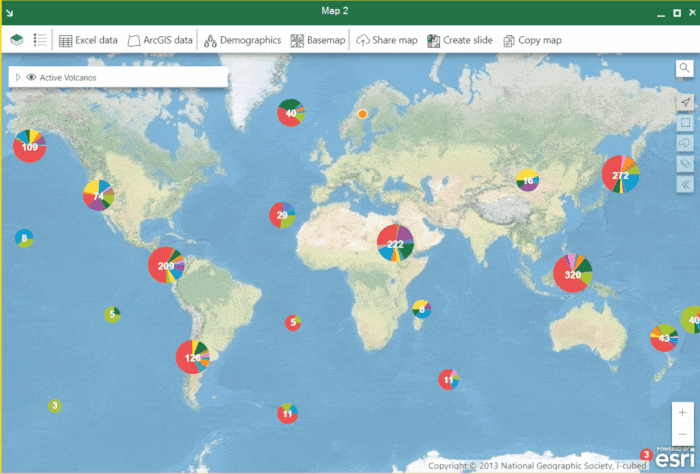Screen dimensions: 700x474
Task: Zoom in with plus button
Action: [682, 413]
